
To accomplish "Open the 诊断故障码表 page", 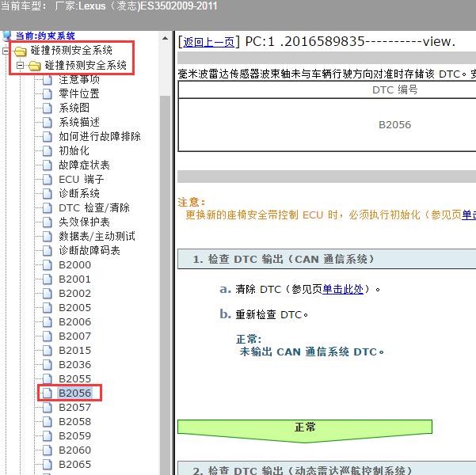I will 89,250.
